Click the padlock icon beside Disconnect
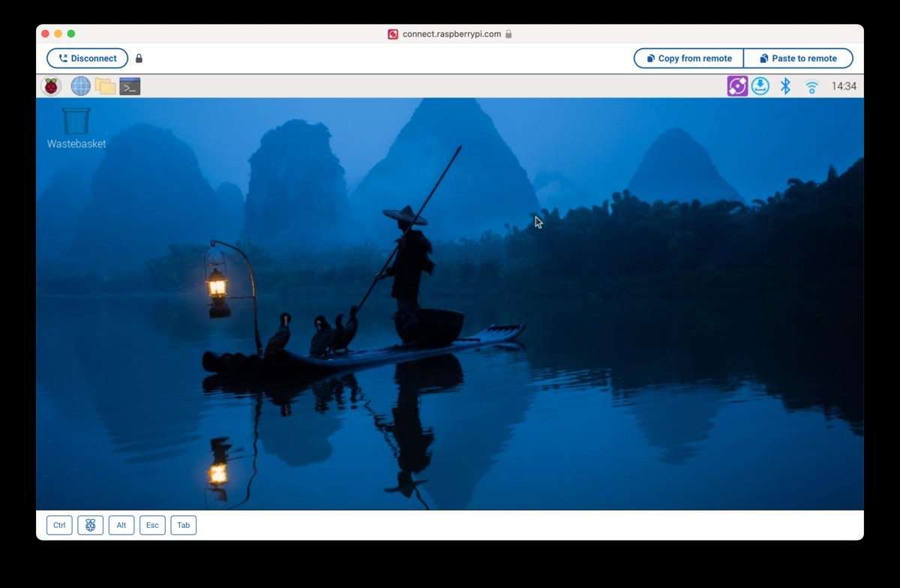Viewport: 900px width, 588px height. (138, 58)
